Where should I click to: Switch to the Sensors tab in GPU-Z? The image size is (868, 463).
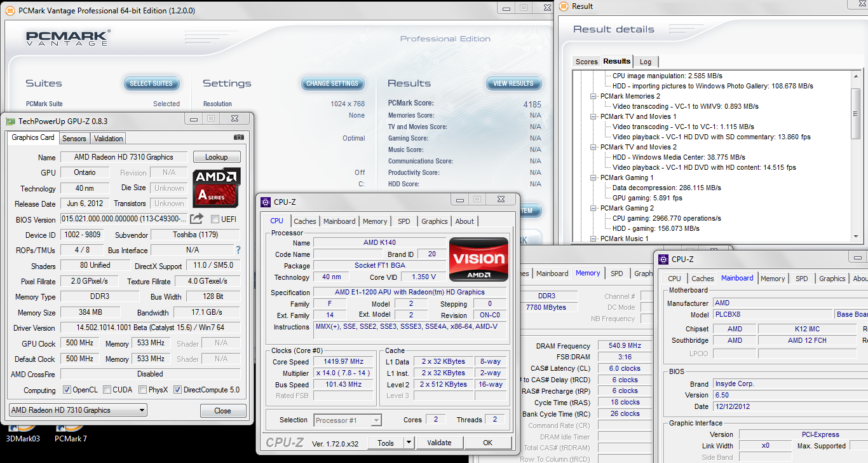tap(74, 139)
